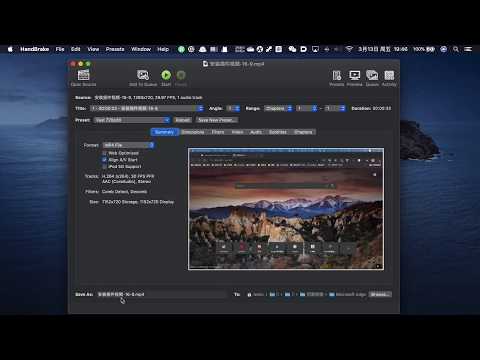480x360 pixels.
Task: Click the Microsoft Edge folder in destination path
Action: (348, 294)
